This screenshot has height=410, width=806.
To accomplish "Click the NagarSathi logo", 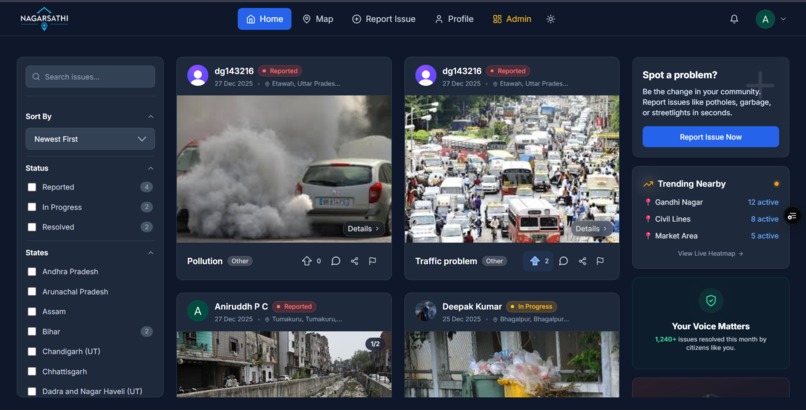I will [44, 19].
